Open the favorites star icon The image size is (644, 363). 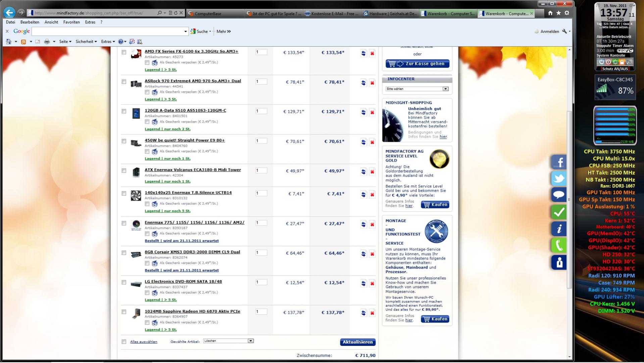(x=558, y=13)
